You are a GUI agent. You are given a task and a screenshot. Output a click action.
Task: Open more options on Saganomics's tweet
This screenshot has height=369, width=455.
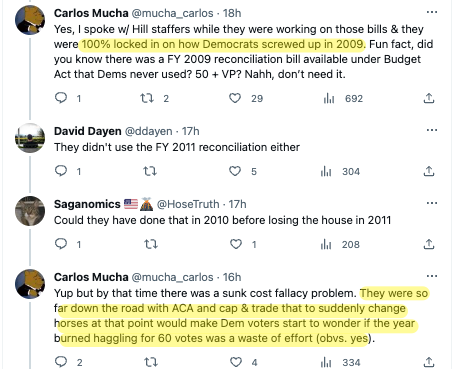click(432, 203)
